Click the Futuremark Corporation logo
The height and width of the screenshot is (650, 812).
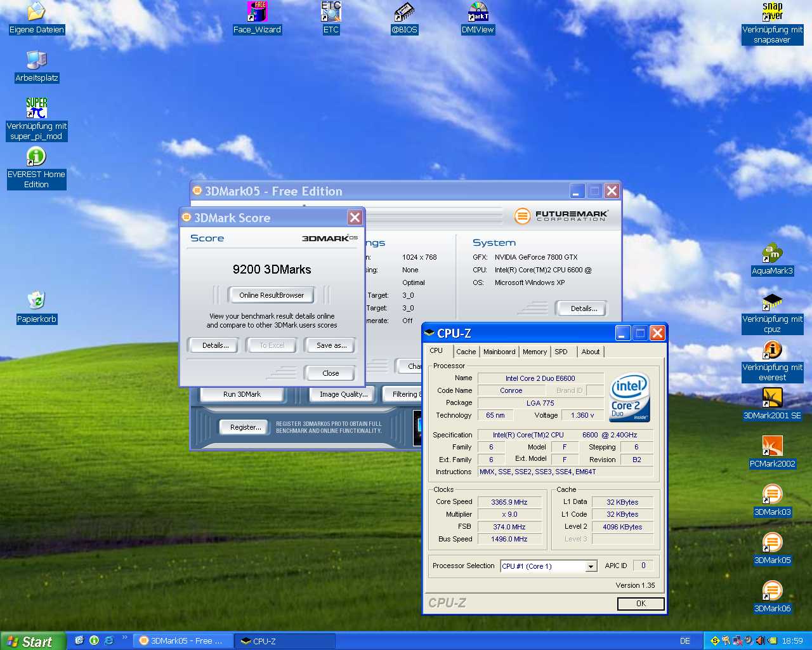tap(561, 216)
